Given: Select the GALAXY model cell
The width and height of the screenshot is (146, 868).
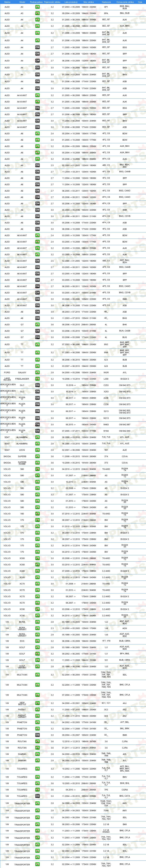Looking at the screenshot, I should [22, 373].
